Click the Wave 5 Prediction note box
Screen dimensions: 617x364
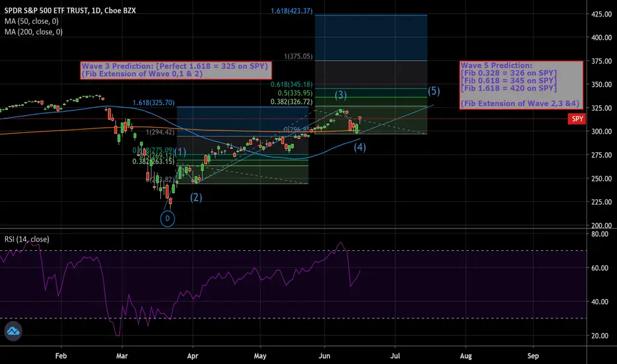(x=522, y=85)
